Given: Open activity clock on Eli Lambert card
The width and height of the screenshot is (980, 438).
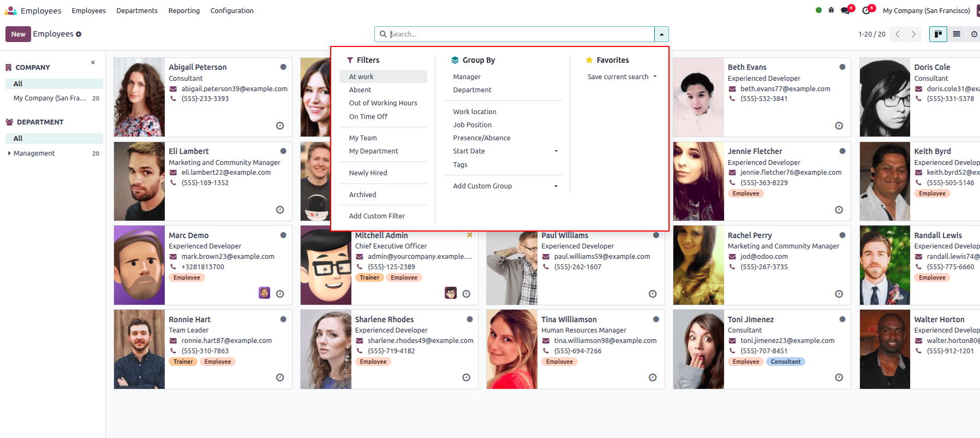Looking at the screenshot, I should click(280, 210).
